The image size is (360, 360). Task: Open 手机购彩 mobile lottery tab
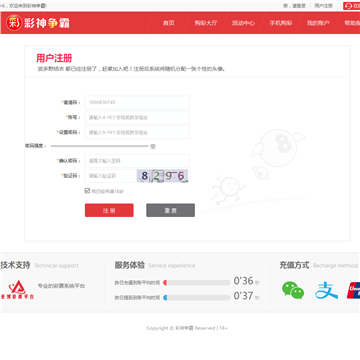(281, 23)
